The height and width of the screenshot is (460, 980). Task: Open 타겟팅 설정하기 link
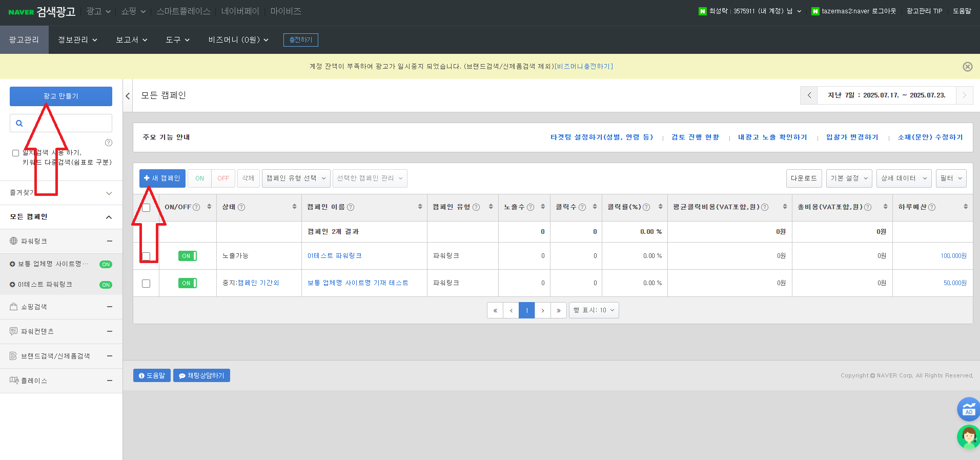(x=602, y=137)
